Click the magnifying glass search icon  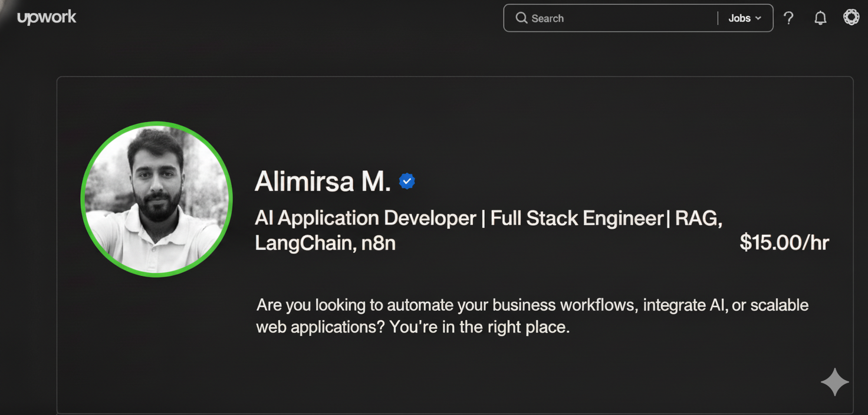pos(521,18)
